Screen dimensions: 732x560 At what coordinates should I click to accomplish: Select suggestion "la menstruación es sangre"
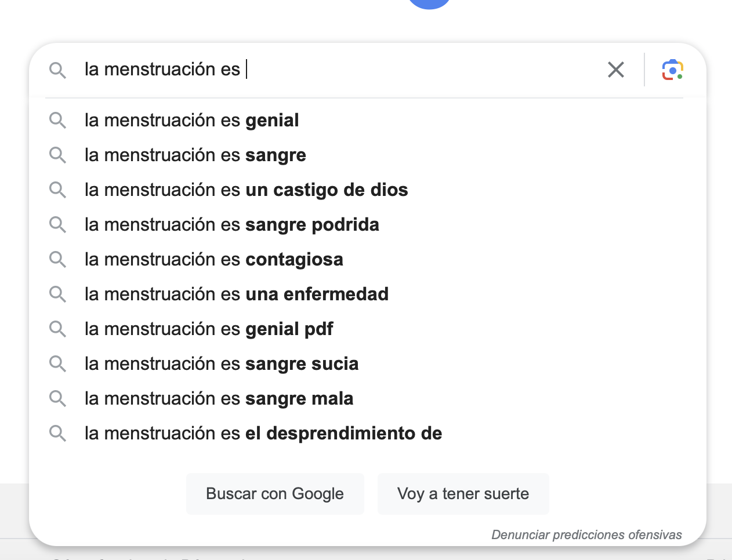368,155
